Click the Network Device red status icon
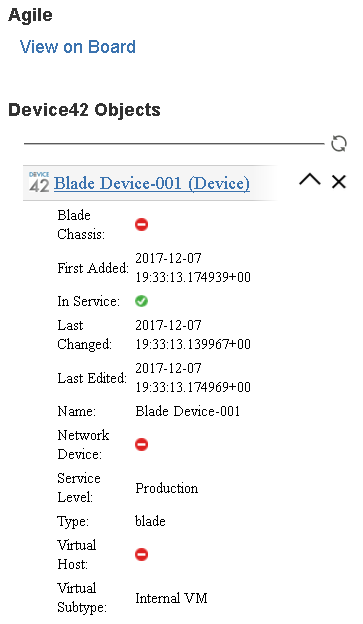This screenshot has width=363, height=624. point(141,444)
